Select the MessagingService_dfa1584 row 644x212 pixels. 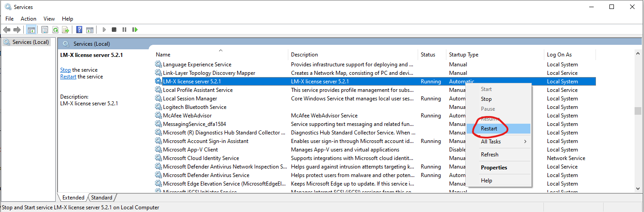[194, 124]
